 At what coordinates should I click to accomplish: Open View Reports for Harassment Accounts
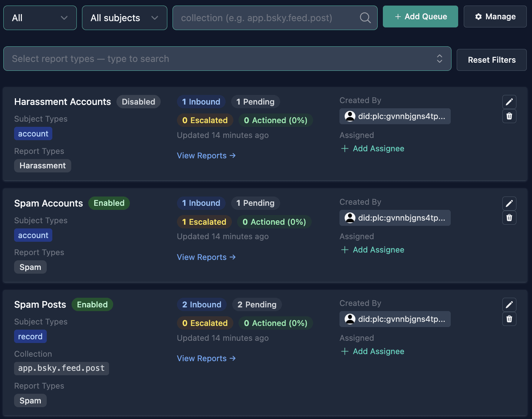click(x=206, y=156)
